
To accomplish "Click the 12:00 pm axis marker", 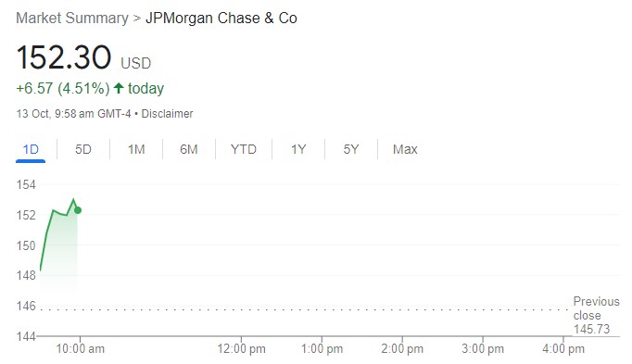I will (241, 348).
